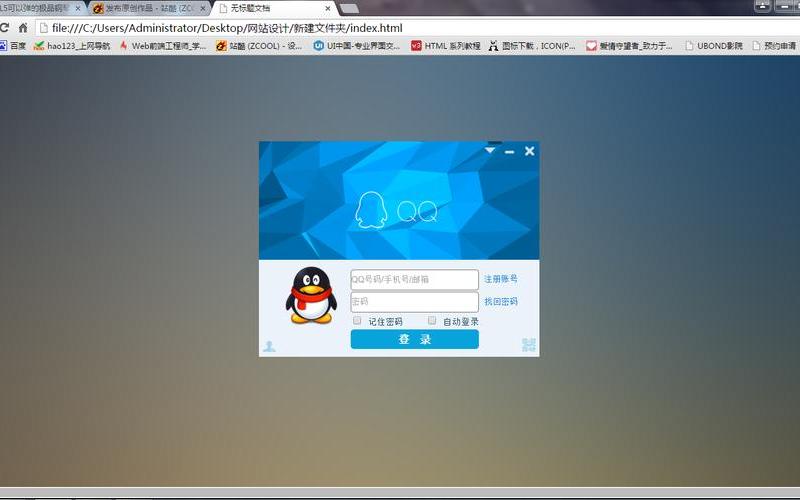Enable the 记住密码 checkbox
The image size is (800, 500).
click(357, 321)
